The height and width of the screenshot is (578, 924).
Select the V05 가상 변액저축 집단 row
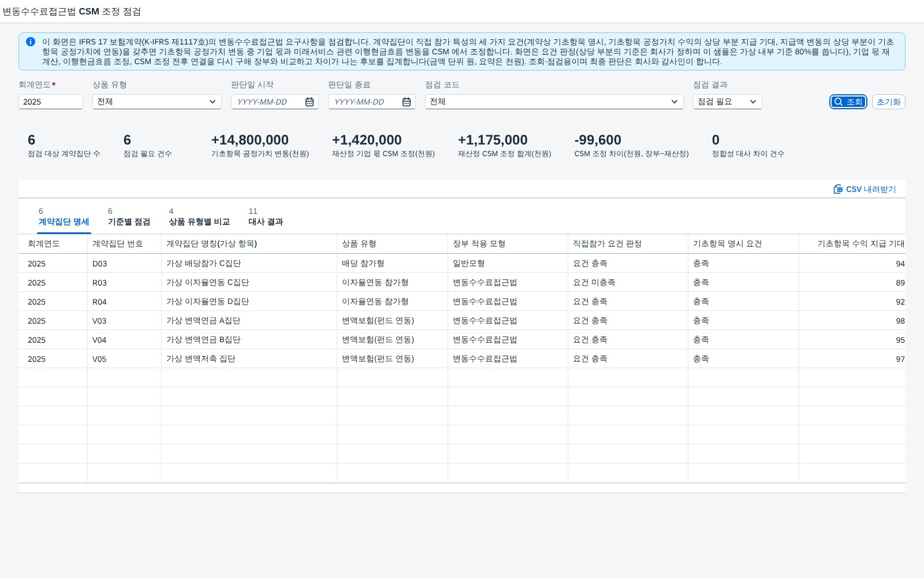[462, 359]
